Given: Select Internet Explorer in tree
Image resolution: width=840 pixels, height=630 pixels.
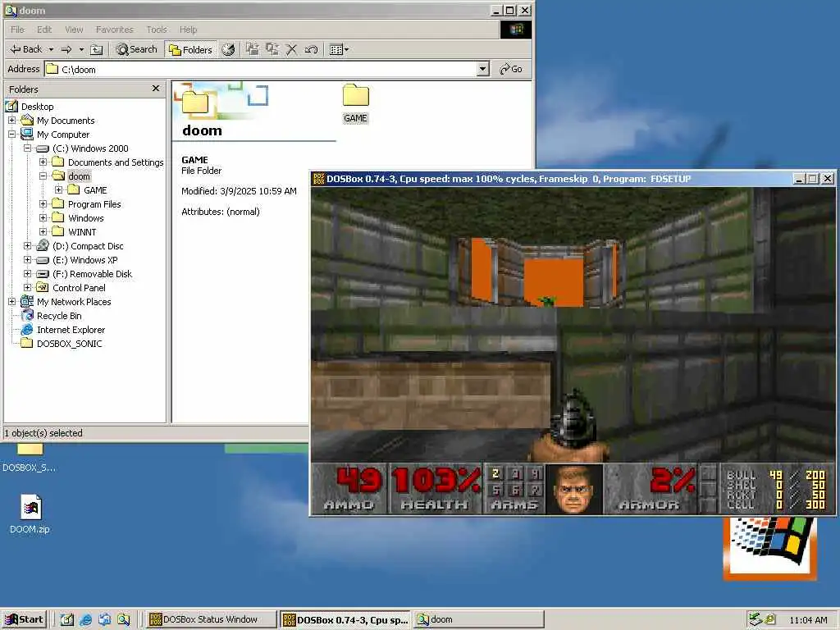Looking at the screenshot, I should coord(71,330).
